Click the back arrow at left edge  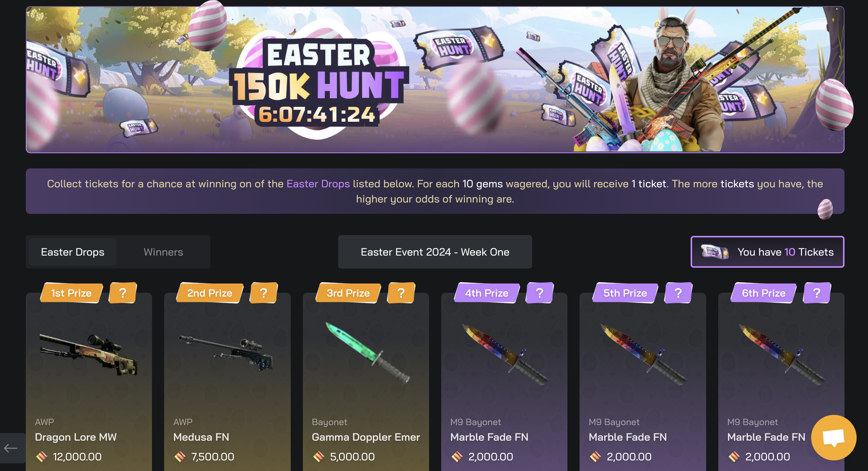(x=11, y=448)
